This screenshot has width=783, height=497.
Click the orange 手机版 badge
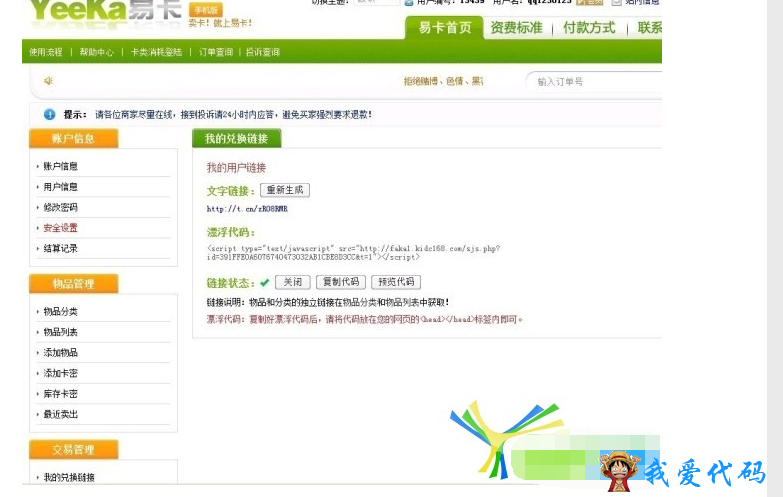206,10
